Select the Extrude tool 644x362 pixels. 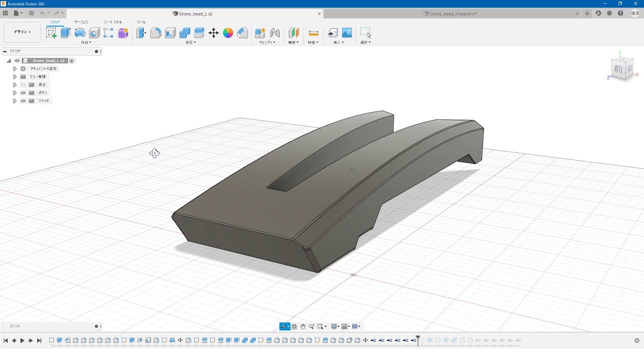[x=65, y=33]
